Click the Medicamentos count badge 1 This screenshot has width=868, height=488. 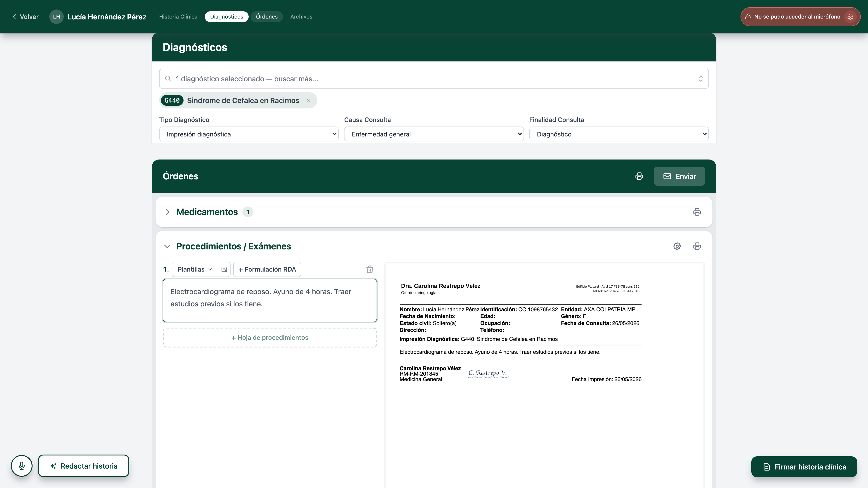coord(248,212)
